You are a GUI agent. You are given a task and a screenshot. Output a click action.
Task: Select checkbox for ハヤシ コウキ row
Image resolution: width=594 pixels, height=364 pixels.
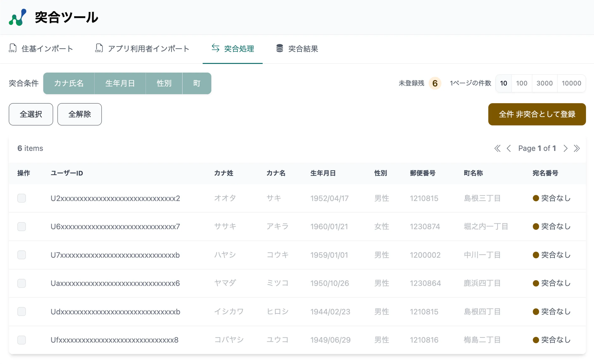(21, 255)
